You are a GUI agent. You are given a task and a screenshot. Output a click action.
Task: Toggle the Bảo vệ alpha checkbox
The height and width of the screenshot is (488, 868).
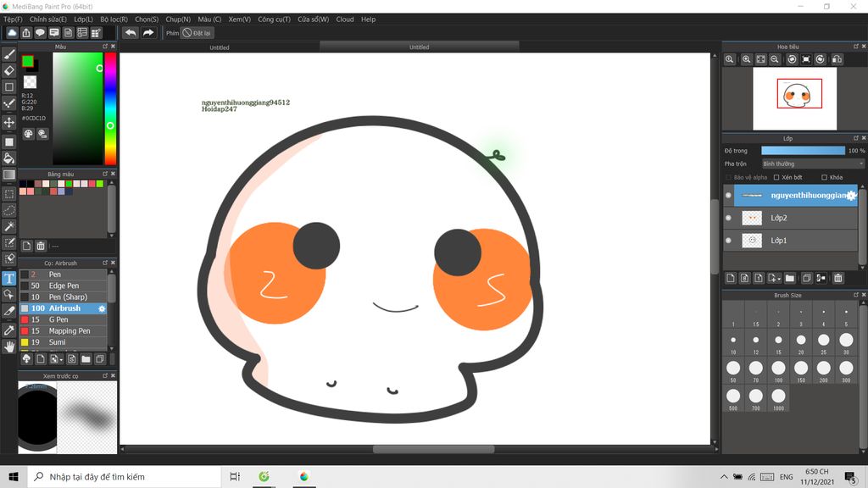728,178
